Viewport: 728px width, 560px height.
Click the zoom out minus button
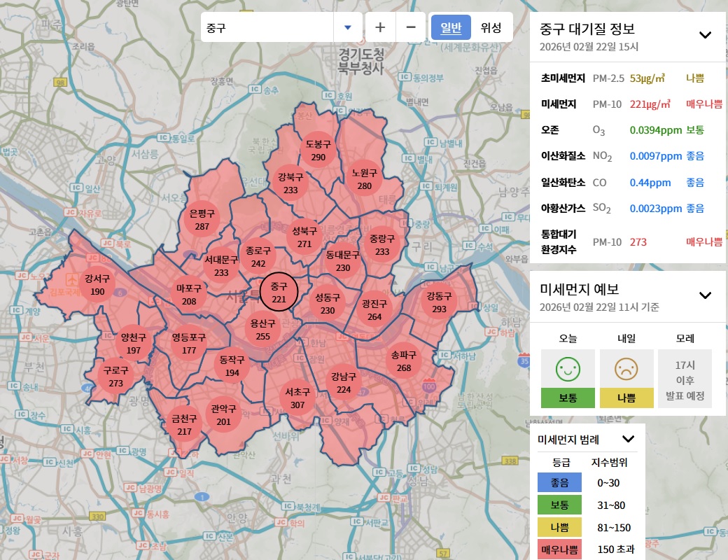[x=411, y=27]
